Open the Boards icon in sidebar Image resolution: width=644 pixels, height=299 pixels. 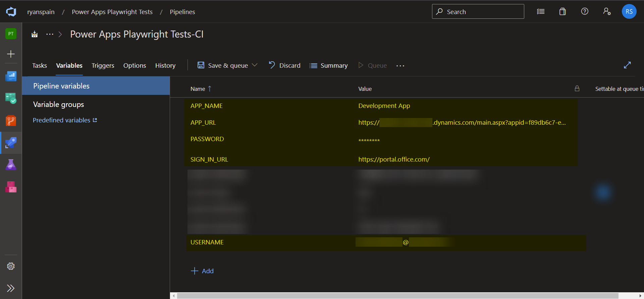[x=11, y=99]
